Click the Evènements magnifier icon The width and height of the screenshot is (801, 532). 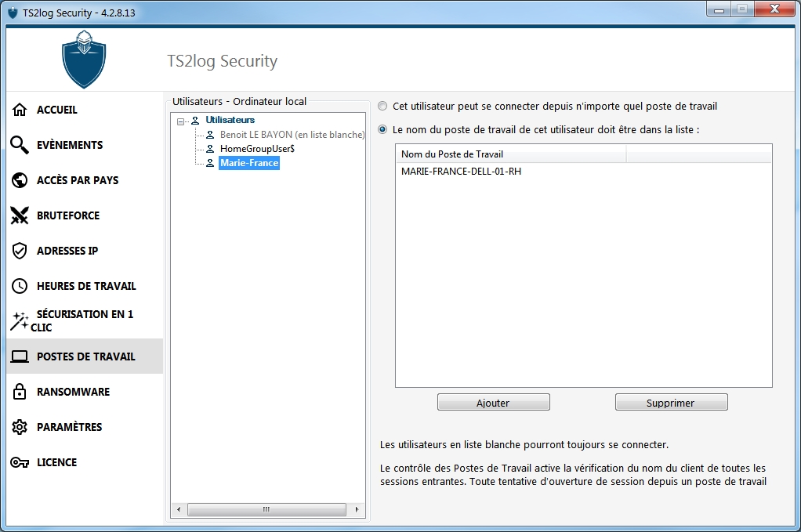[x=20, y=145]
